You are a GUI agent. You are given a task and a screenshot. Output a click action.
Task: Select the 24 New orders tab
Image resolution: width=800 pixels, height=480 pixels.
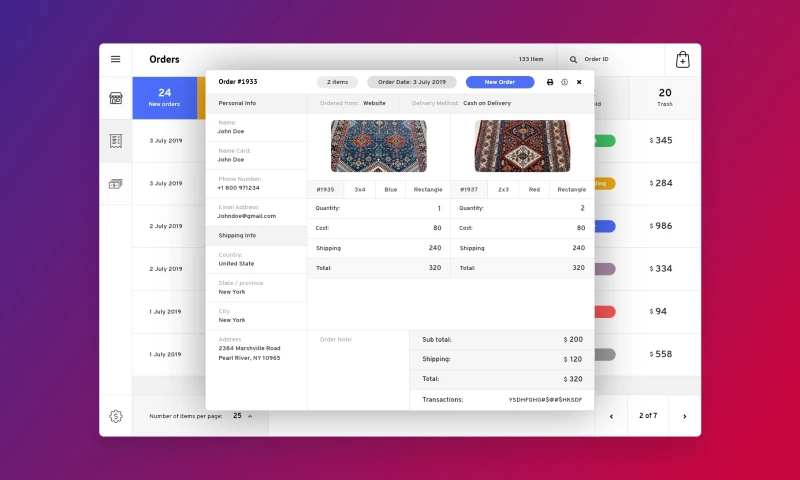tap(165, 98)
